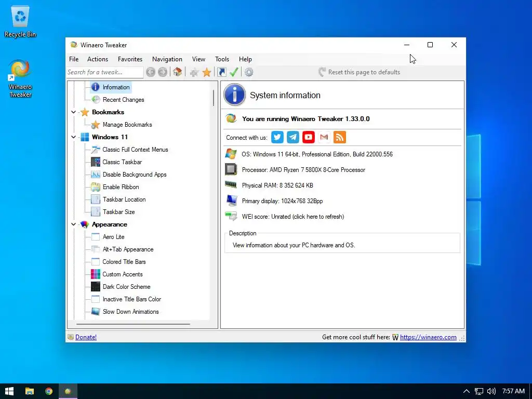Click the tree horizontal scrollbar
The width and height of the screenshot is (532, 399).
click(133, 324)
